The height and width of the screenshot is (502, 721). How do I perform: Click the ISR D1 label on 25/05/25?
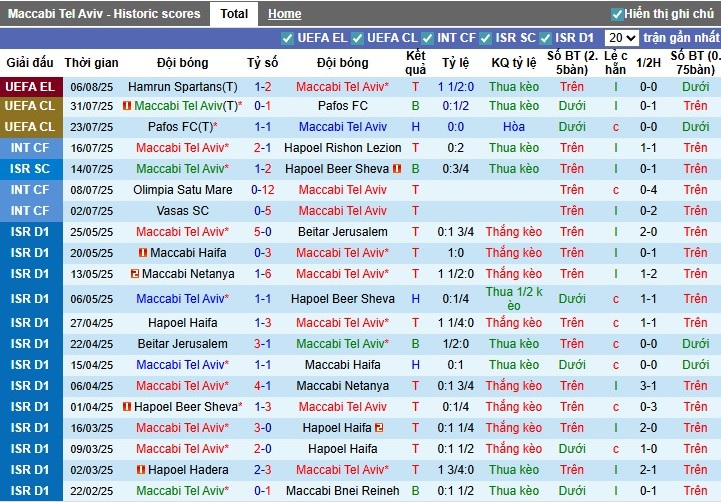(30, 232)
